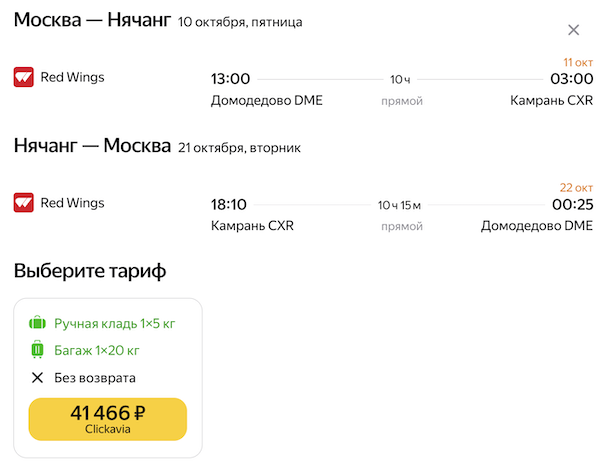Click the 00:25 return arrival time

point(572,205)
